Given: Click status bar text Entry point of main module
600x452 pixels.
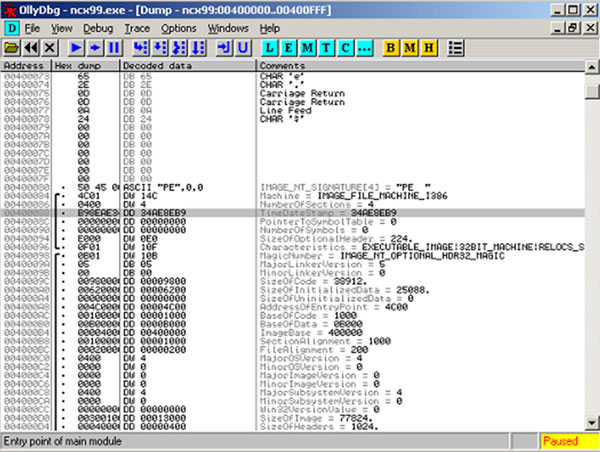Looking at the screenshot, I should (x=63, y=441).
